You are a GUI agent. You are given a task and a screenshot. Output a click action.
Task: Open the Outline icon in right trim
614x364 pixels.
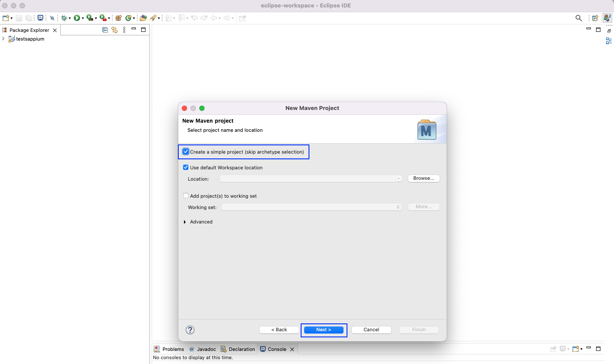coord(609,41)
